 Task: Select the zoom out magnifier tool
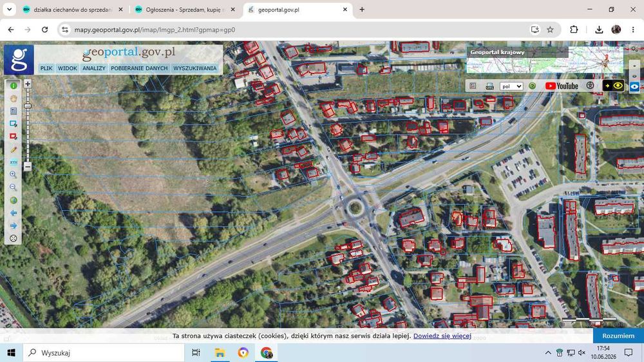click(14, 188)
